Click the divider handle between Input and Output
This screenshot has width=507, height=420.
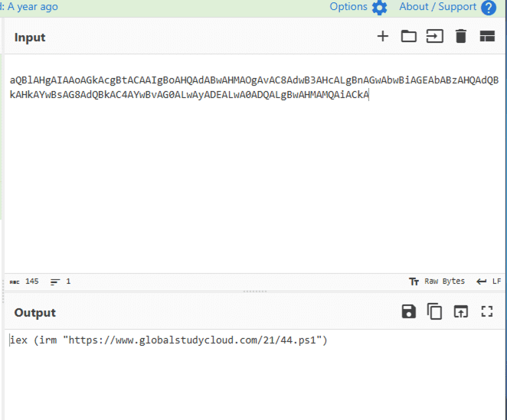coord(253,291)
